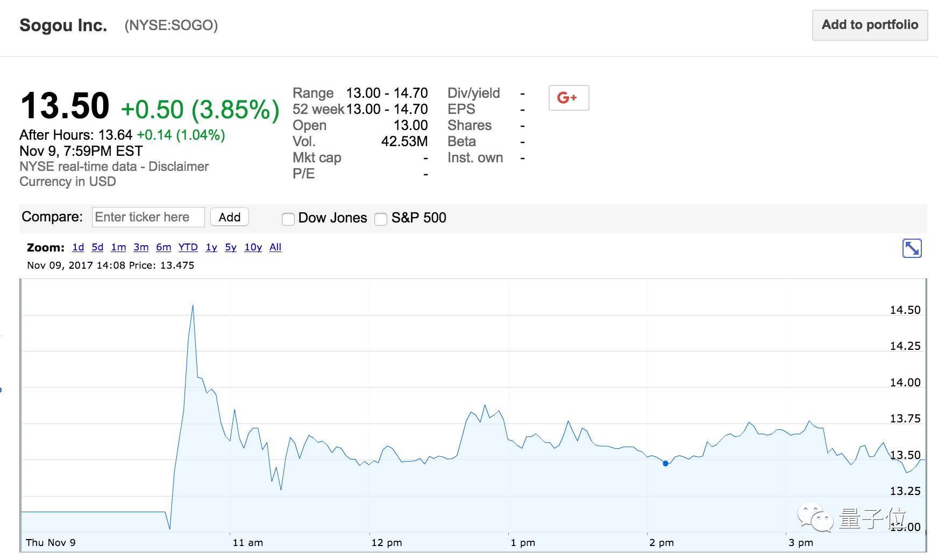Click the 52 week range value
The image size is (938, 560).
(387, 109)
